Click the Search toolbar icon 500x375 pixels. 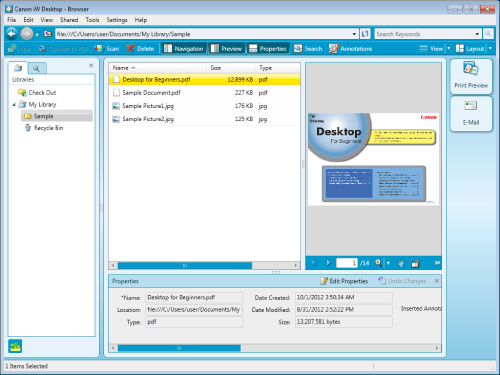pyautogui.click(x=308, y=49)
